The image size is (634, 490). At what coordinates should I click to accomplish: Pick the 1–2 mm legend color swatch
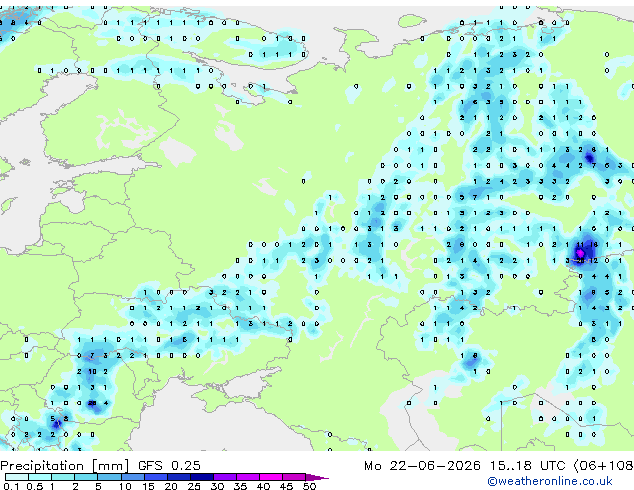coord(63,477)
